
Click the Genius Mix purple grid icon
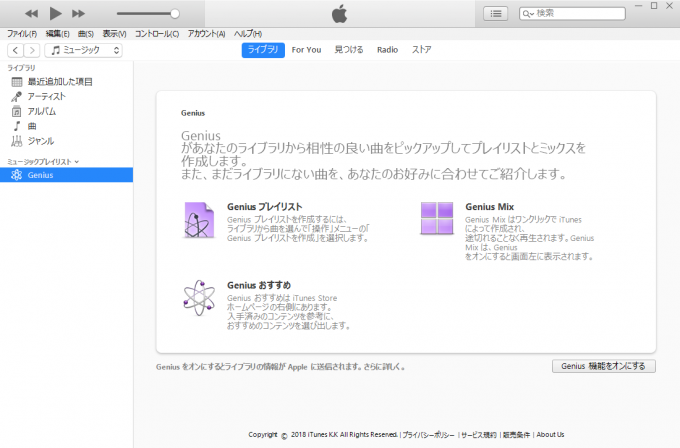[437, 218]
